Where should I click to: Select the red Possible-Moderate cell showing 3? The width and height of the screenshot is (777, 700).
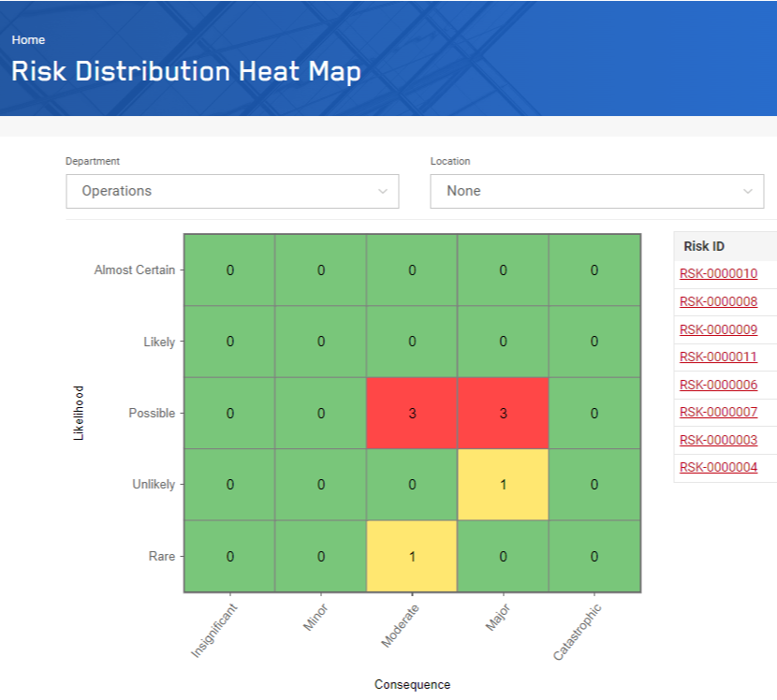click(x=411, y=413)
